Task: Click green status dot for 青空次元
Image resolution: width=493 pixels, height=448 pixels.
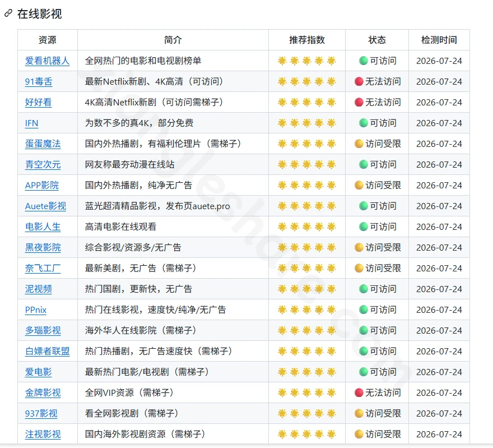Action: (364, 164)
